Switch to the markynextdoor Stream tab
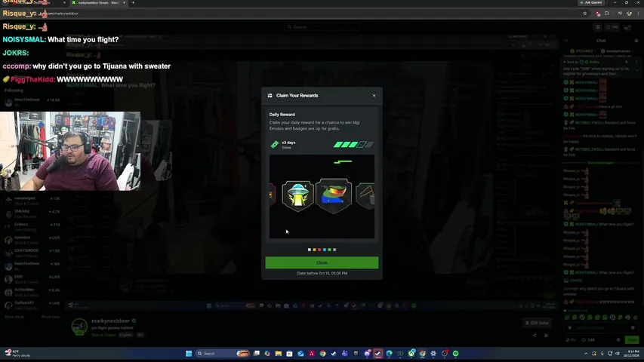644x362 pixels. 99,2
